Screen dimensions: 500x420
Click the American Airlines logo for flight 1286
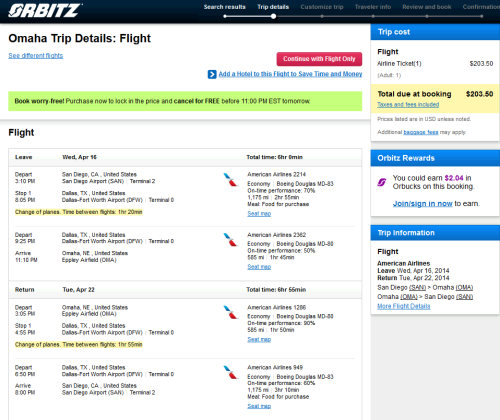[x=230, y=312]
